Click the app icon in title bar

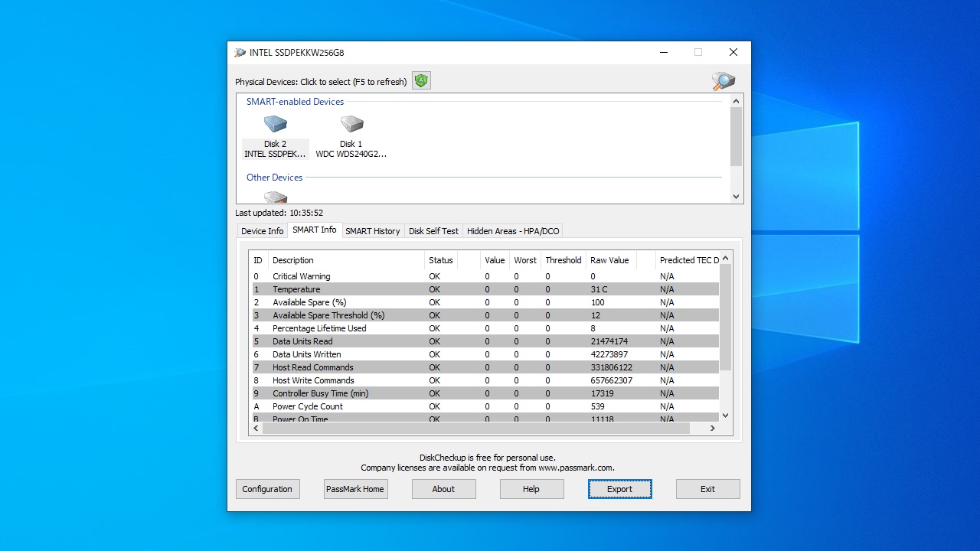(240, 53)
